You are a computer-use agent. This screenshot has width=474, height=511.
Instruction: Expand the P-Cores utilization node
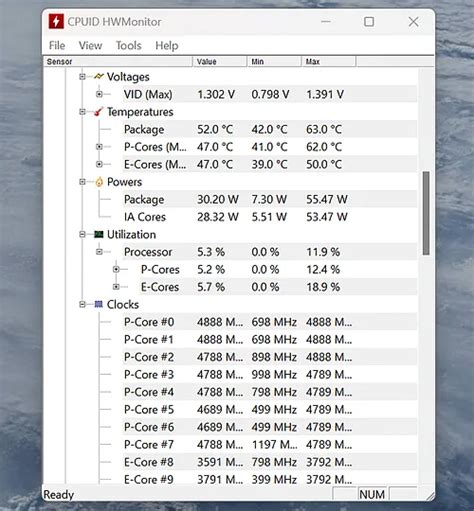[x=116, y=269]
